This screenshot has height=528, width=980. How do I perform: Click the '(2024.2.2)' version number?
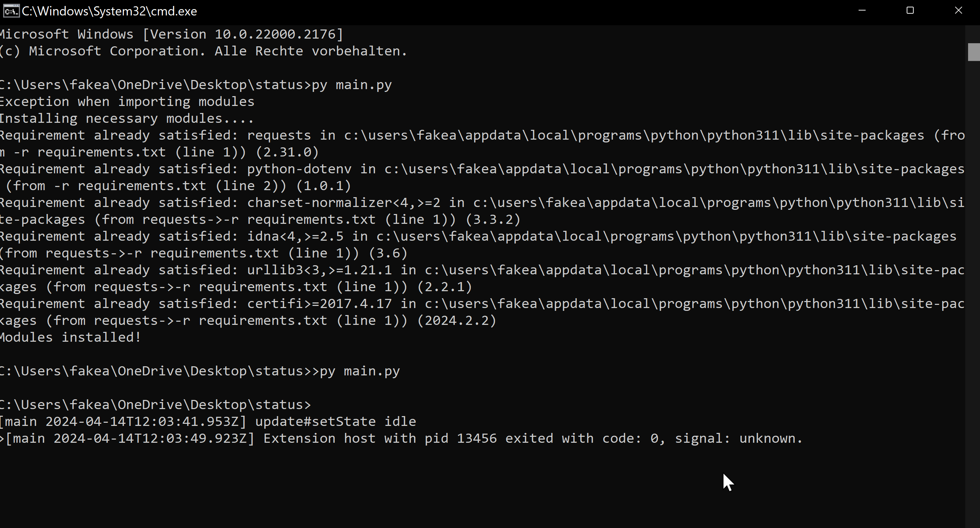pyautogui.click(x=456, y=321)
